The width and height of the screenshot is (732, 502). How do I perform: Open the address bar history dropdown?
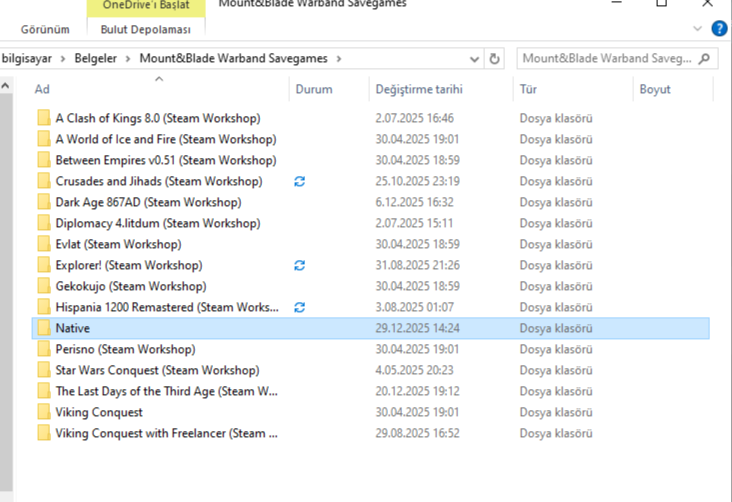click(474, 59)
